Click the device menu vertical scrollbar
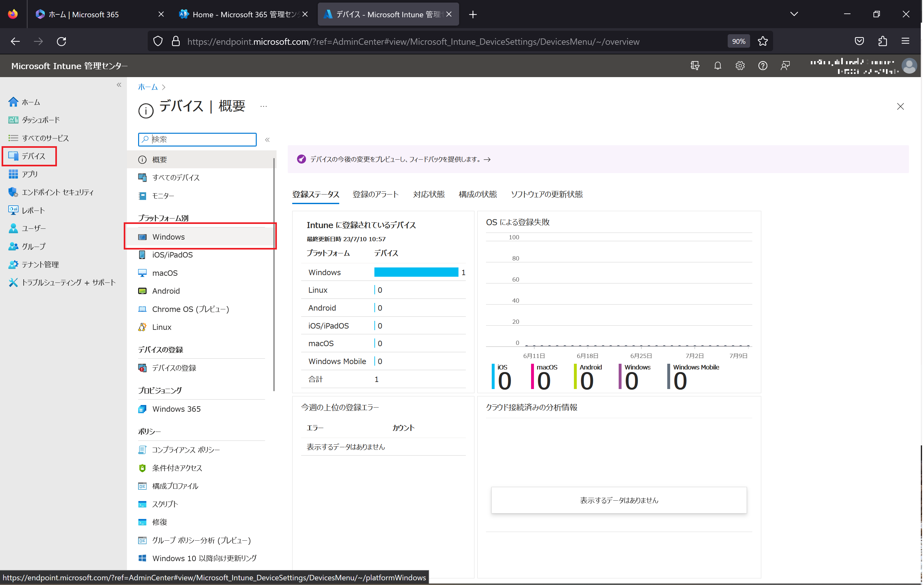Screen dimensions: 924x588 (274, 275)
